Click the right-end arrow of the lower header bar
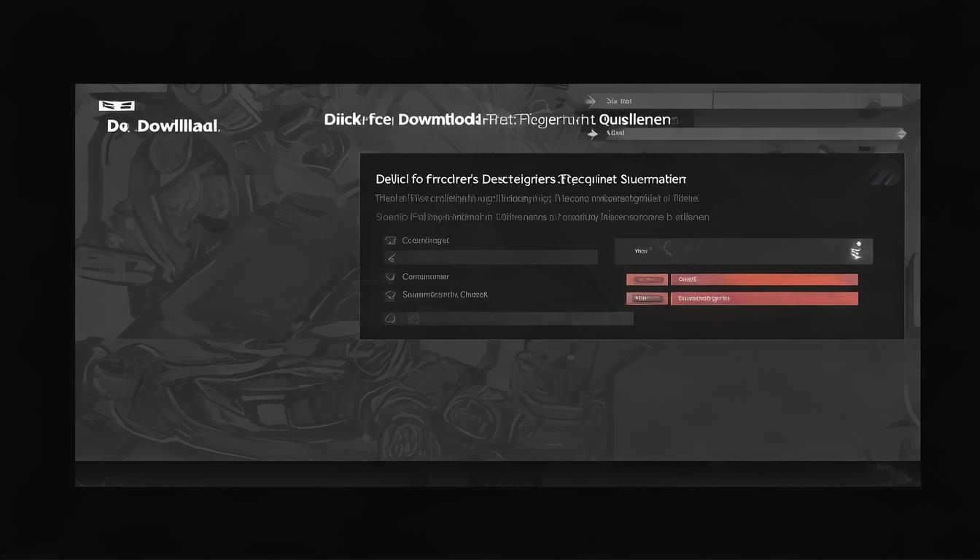Screen dimensions: 980x560 tap(901, 133)
